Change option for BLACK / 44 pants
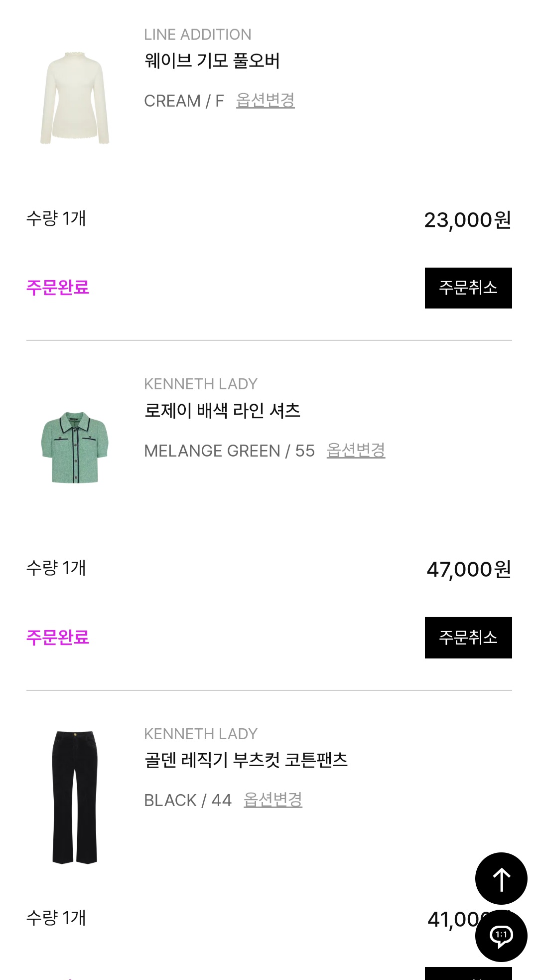The image size is (538, 980). pyautogui.click(x=272, y=800)
